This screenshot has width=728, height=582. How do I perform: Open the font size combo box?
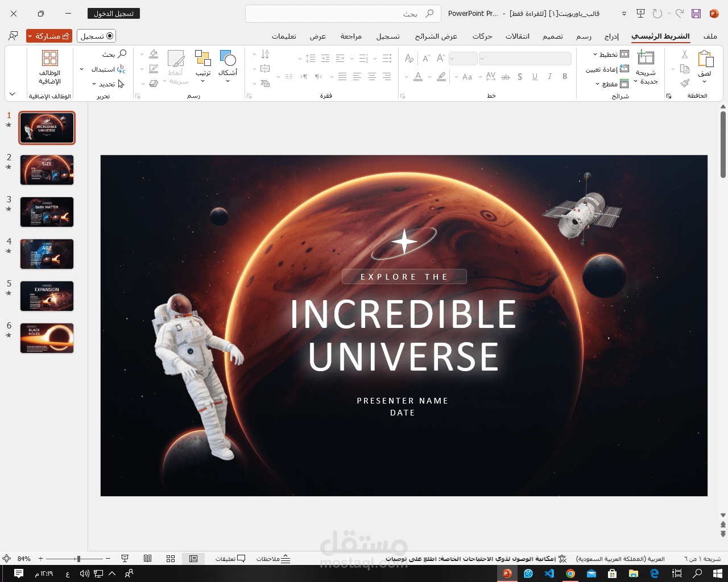pyautogui.click(x=463, y=59)
